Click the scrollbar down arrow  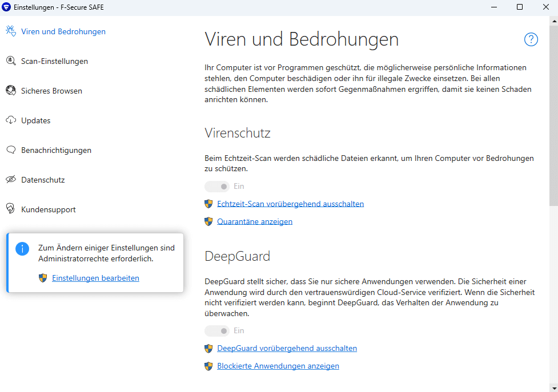(x=554, y=388)
